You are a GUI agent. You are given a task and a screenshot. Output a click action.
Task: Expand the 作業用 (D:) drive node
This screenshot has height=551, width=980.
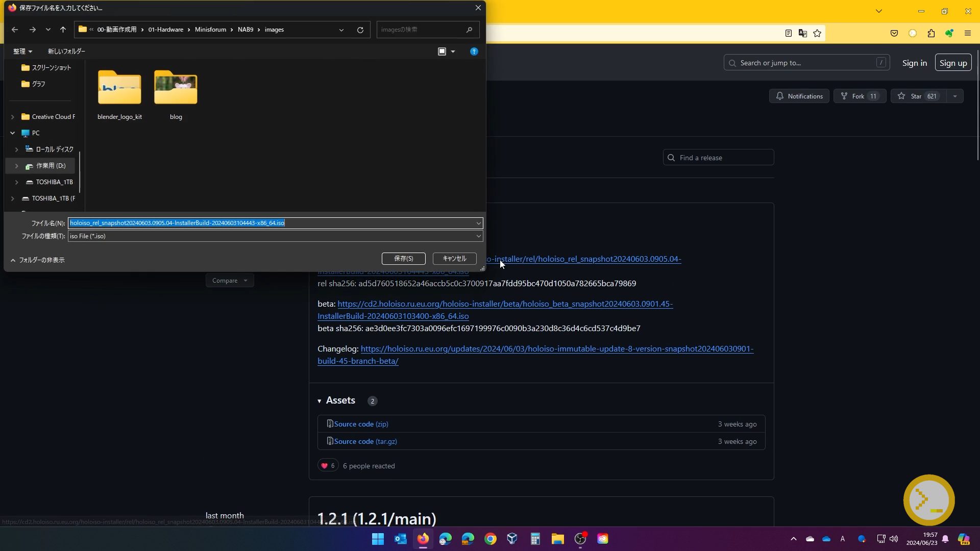(x=16, y=166)
